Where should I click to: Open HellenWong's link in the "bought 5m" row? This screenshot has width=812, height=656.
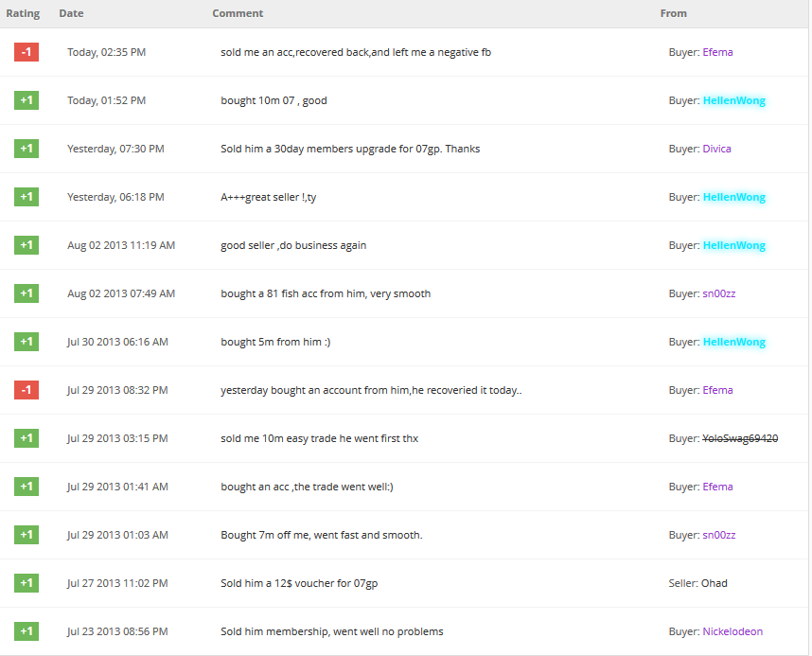pyautogui.click(x=733, y=342)
